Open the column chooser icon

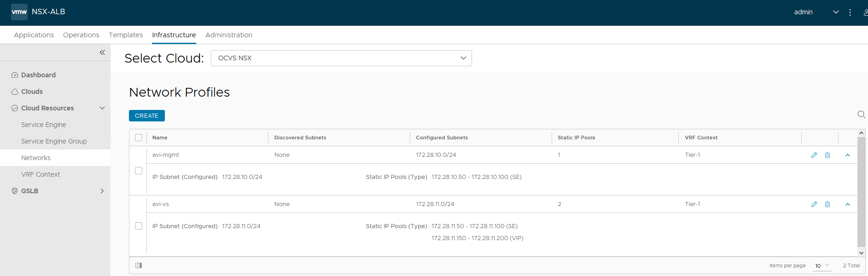[139, 265]
